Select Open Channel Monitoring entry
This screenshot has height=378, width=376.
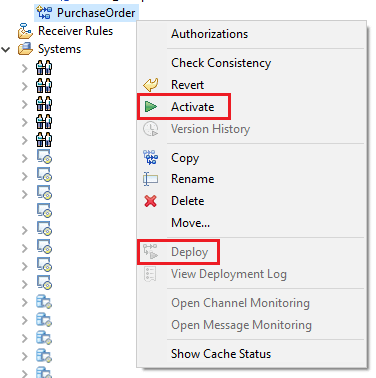click(x=240, y=303)
